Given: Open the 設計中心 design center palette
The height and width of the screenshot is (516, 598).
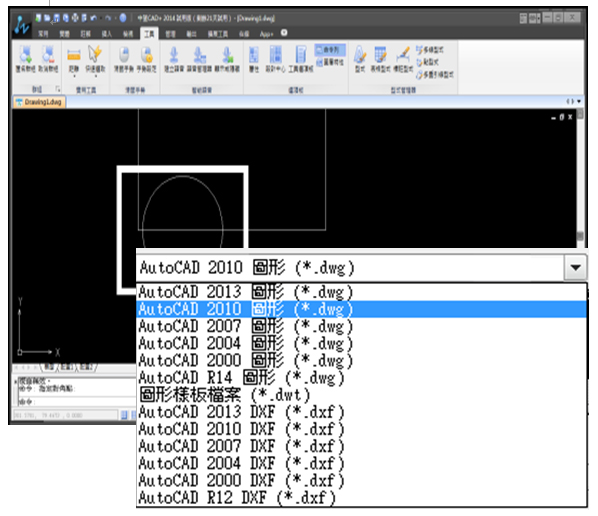Looking at the screenshot, I should pyautogui.click(x=275, y=58).
